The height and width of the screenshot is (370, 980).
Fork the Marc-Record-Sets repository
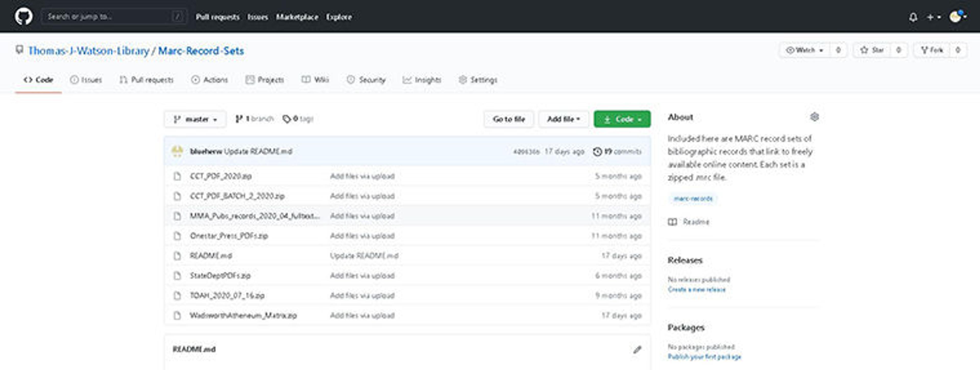coord(932,50)
